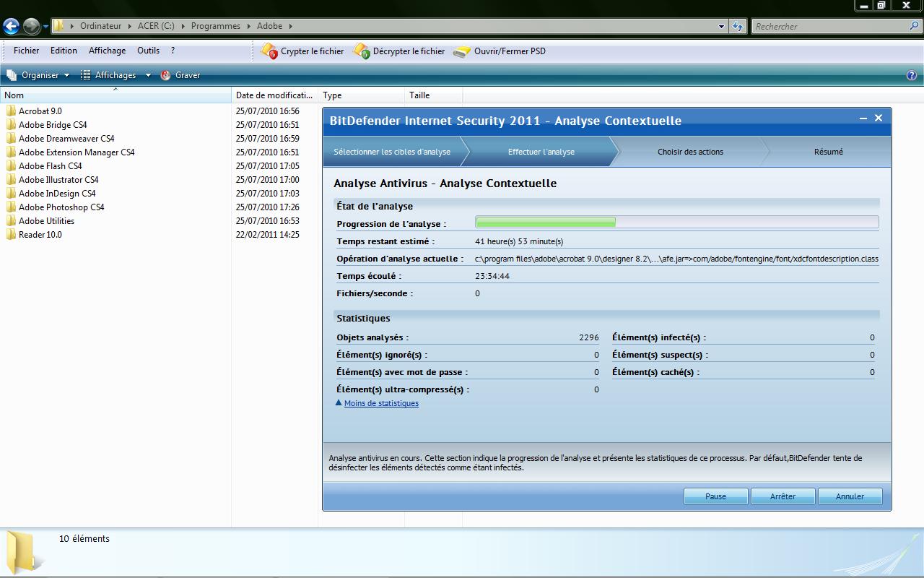Open the ? help menu
924x578 pixels.
coord(173,51)
